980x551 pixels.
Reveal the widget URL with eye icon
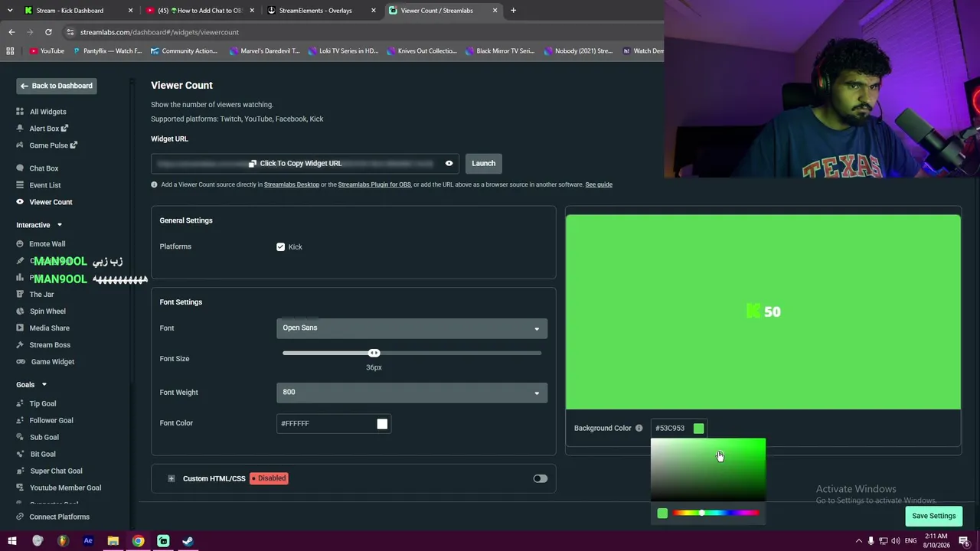(x=449, y=163)
